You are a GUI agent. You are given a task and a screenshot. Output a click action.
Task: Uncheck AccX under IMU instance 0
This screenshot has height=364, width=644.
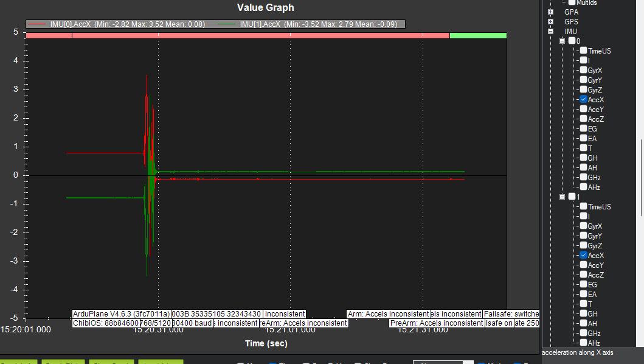[583, 99]
